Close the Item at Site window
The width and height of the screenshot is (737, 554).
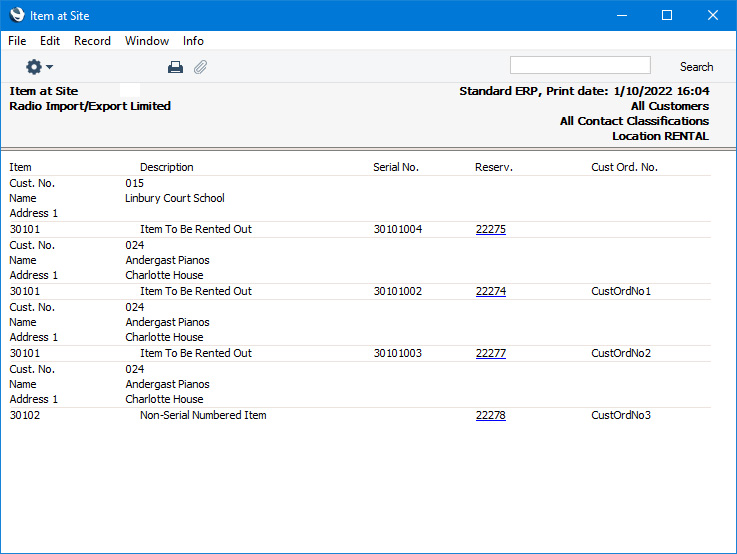click(x=712, y=15)
